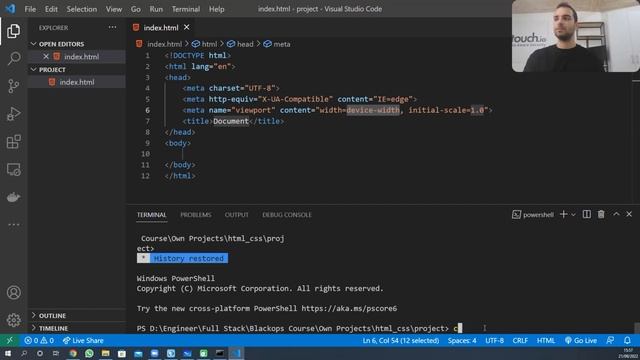Click the terminal command prompt input
The image size is (640, 360).
click(x=459, y=328)
